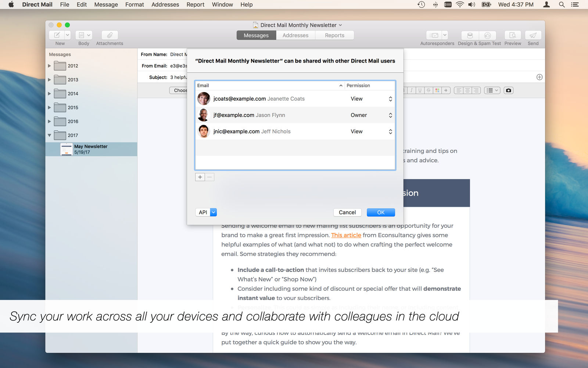Click the Spam Test thumbs-up icon
This screenshot has height=368, width=588.
pyautogui.click(x=487, y=35)
